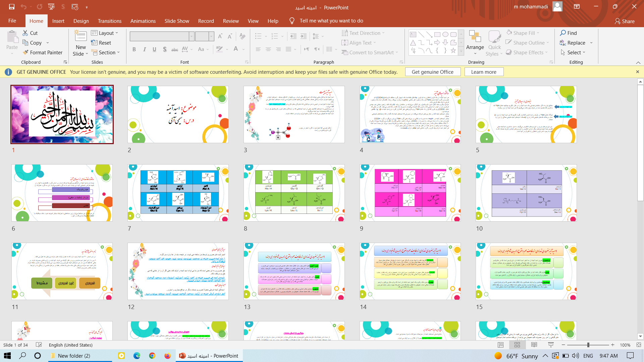This screenshot has height=362, width=644.
Task: Click the Save icon in title bar
Action: click(x=12, y=7)
